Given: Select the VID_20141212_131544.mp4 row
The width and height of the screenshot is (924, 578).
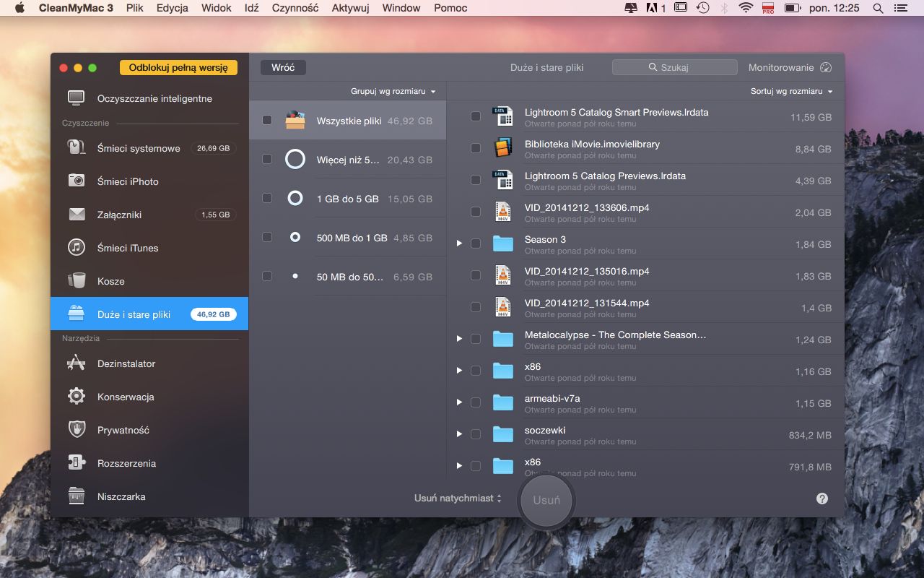Looking at the screenshot, I should (646, 307).
